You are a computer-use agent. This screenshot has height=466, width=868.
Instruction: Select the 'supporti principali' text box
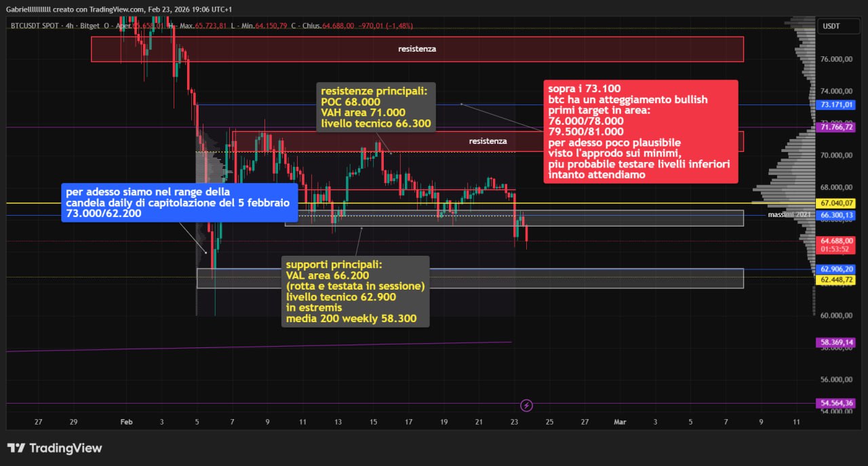coord(355,292)
